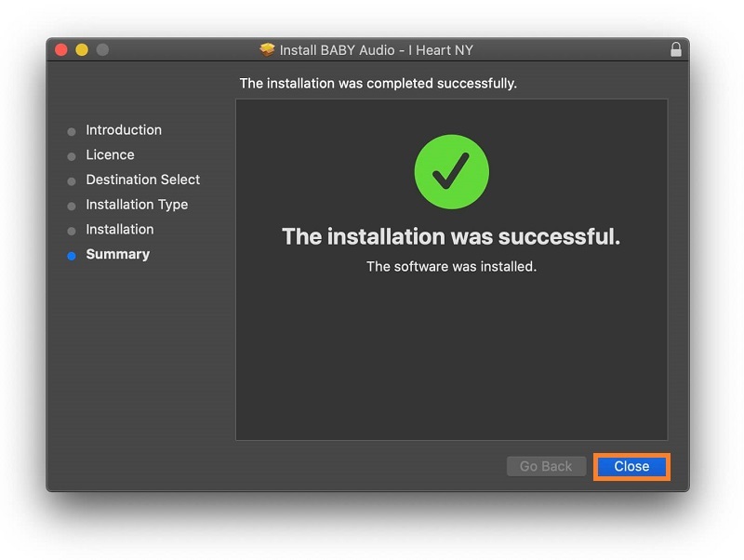Click the Summary step label

point(117,255)
